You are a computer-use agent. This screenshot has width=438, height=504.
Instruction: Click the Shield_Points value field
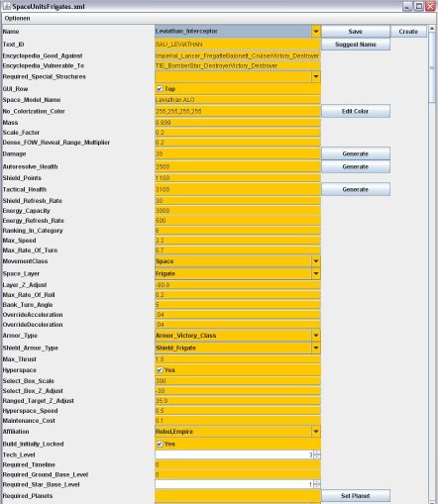click(x=238, y=178)
